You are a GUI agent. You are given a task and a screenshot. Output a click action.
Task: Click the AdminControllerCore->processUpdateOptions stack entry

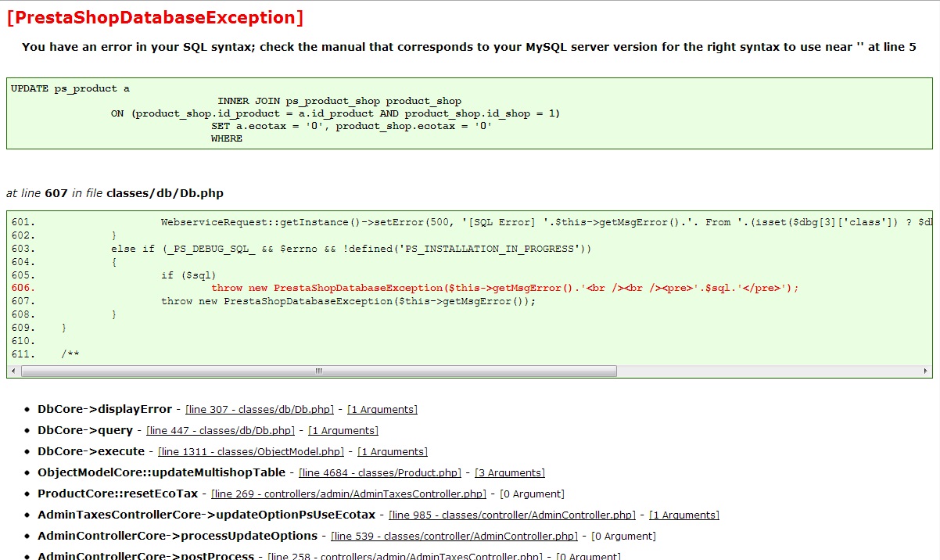(178, 536)
